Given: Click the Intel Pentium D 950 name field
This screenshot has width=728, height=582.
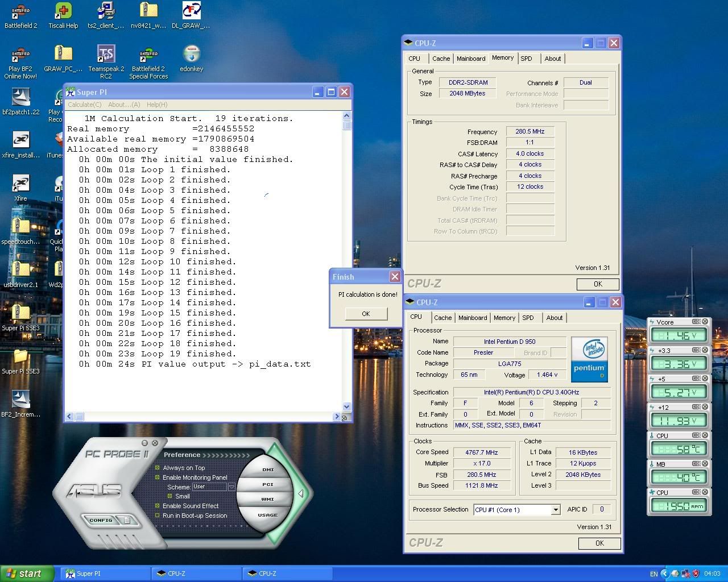Looking at the screenshot, I should click(510, 342).
